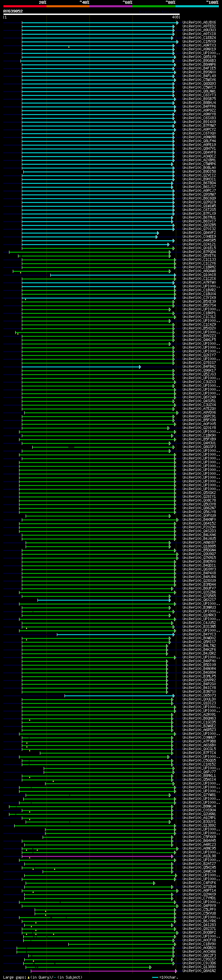Image resolution: width=222 pixels, height=980 pixels.
Task: Select label UniRef100_Q13890
Action: pyautogui.click(x=199, y=967)
